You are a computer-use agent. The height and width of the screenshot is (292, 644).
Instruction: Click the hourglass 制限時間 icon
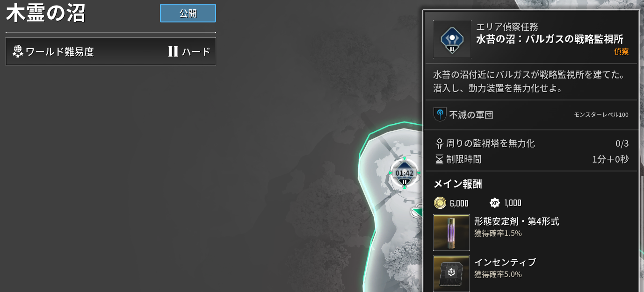click(x=439, y=159)
